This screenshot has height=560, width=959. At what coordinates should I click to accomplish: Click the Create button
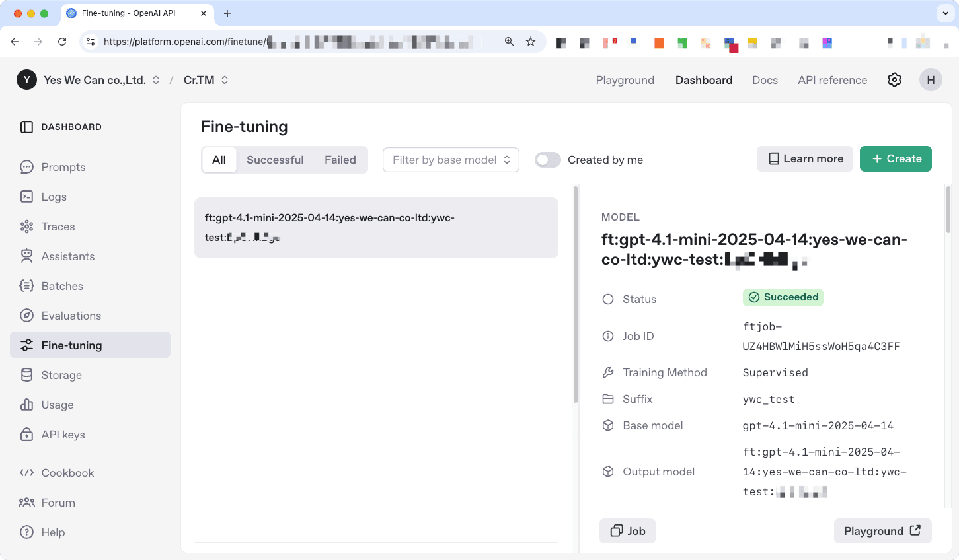point(896,158)
